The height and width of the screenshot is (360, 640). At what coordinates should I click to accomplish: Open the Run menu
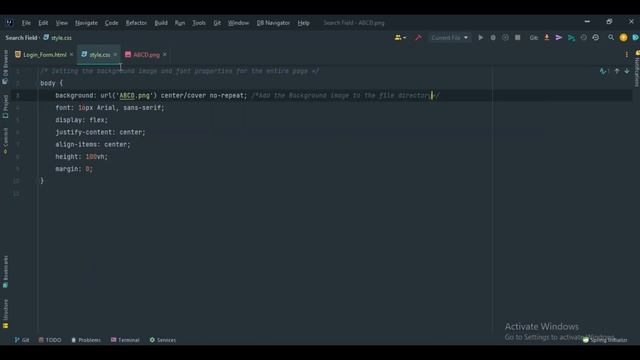pos(180,23)
